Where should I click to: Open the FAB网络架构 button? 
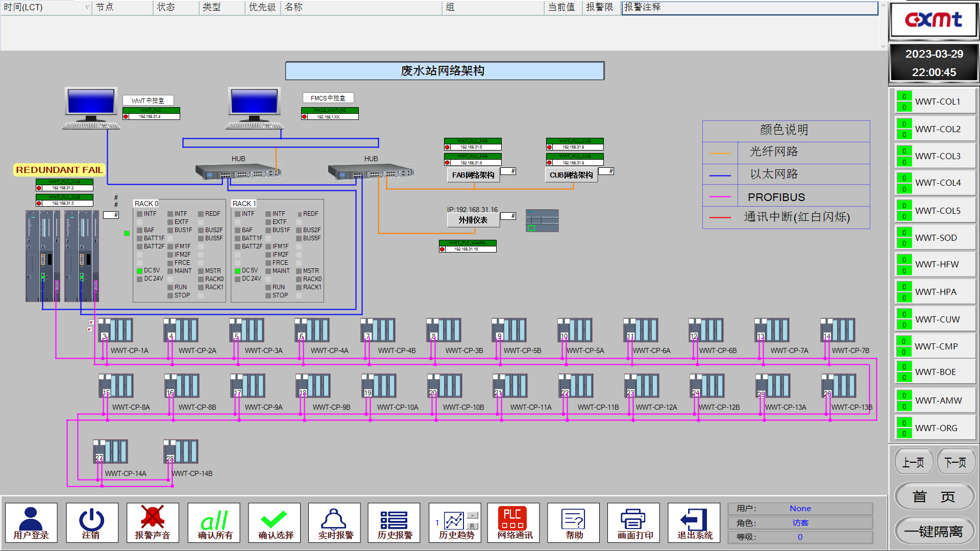tap(473, 175)
